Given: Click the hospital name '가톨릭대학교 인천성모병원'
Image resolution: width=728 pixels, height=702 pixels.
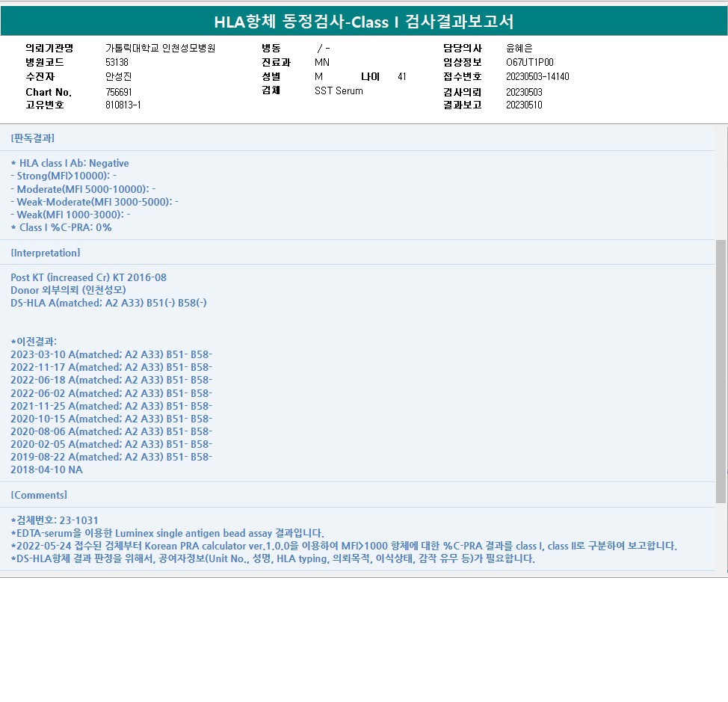Looking at the screenshot, I should (x=160, y=48).
